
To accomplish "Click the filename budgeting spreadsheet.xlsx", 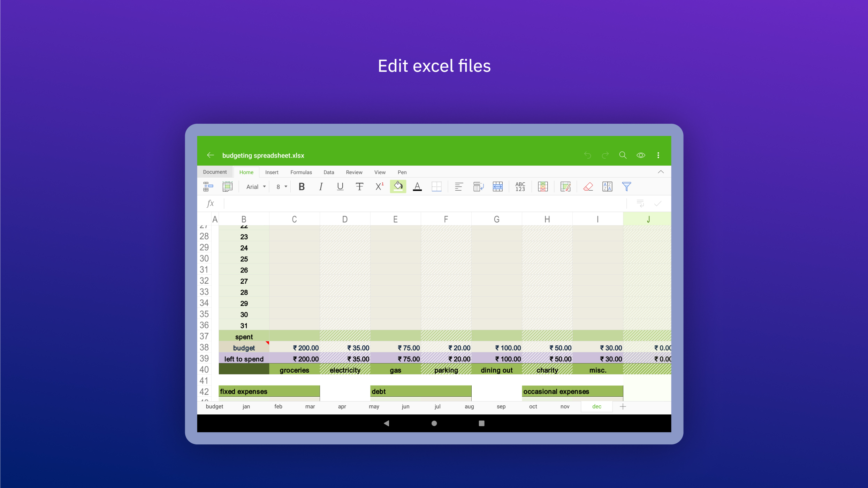I will (x=263, y=155).
